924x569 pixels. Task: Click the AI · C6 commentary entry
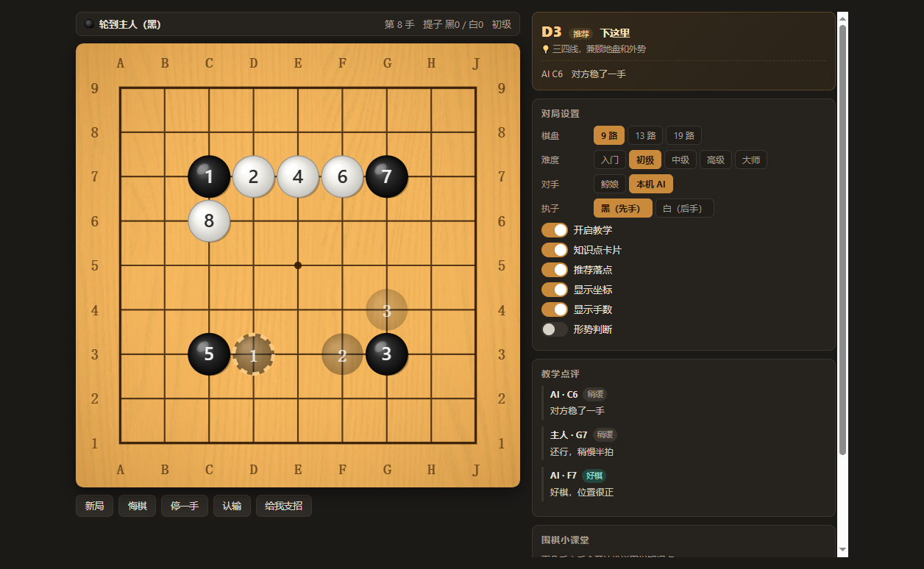point(684,402)
